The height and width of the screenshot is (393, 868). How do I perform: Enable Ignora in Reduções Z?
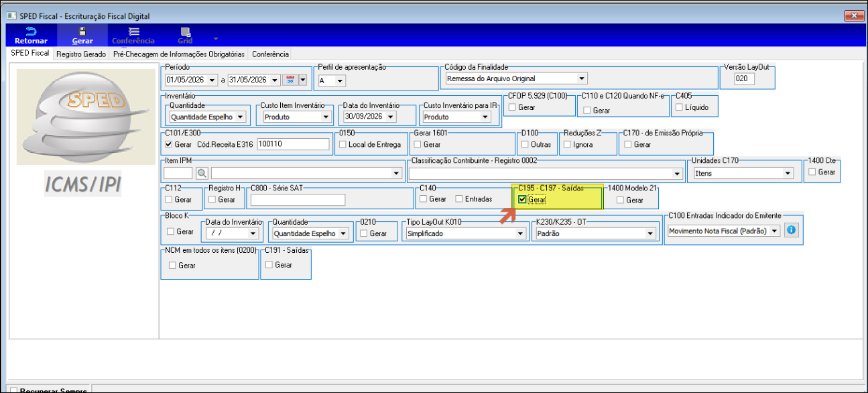[568, 144]
